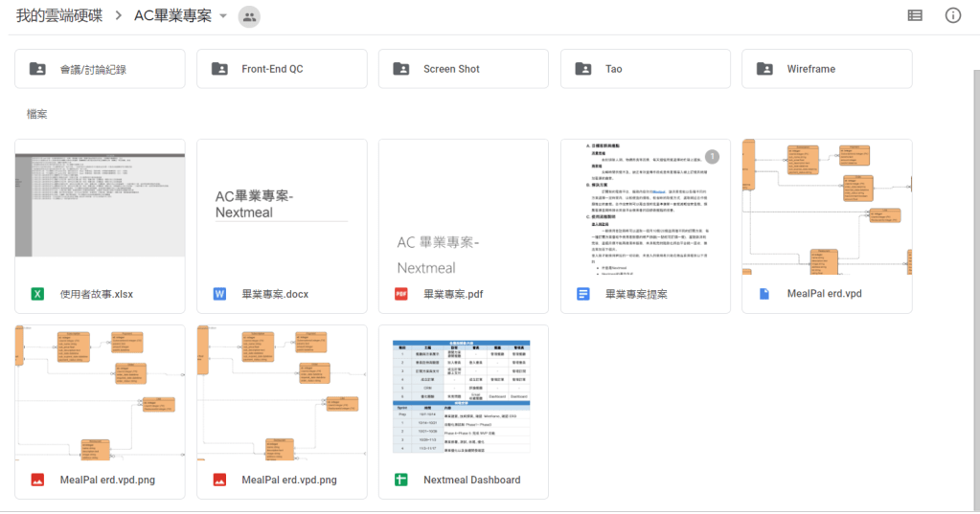The width and height of the screenshot is (980, 514).
Task: Open the Front-End QC folder
Action: tap(282, 69)
